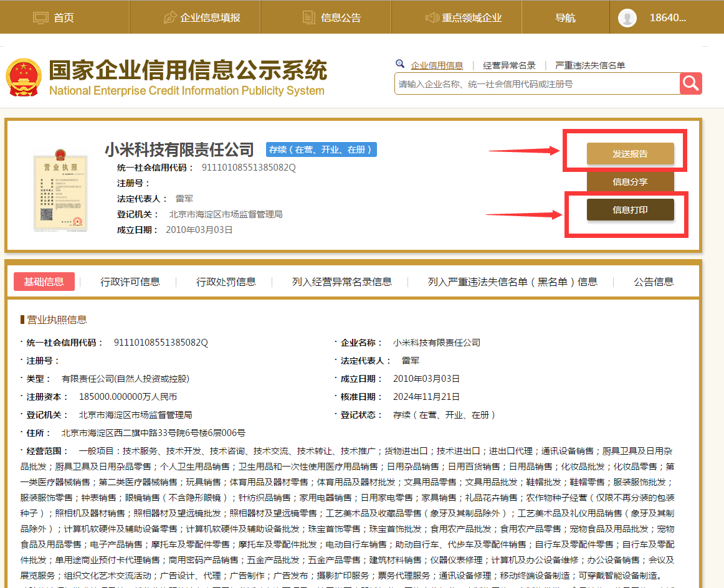
Task: Open the business license thumbnail image
Action: [60, 190]
